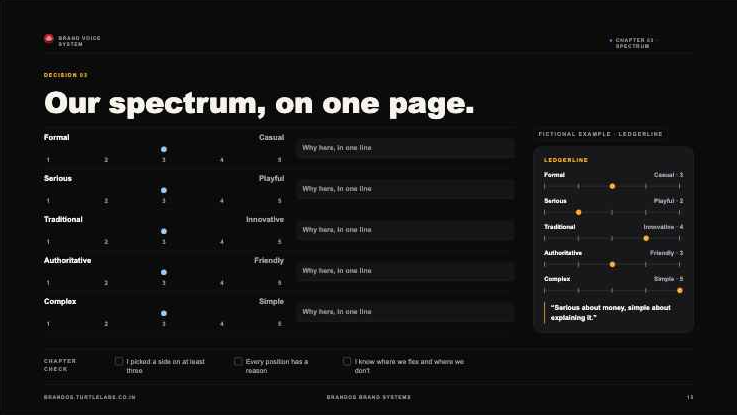The height and width of the screenshot is (415, 737).
Task: Choose position 4 on Serious–Playful scale
Action: [x=221, y=201]
